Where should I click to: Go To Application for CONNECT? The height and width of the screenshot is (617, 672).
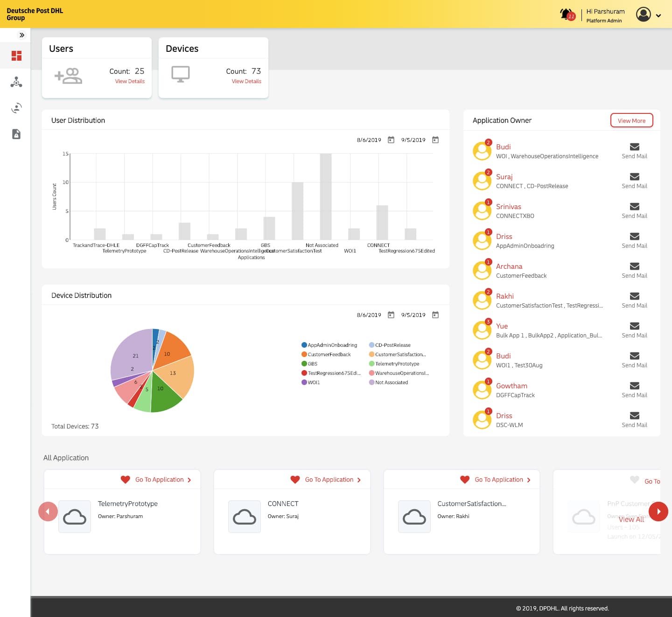click(333, 480)
